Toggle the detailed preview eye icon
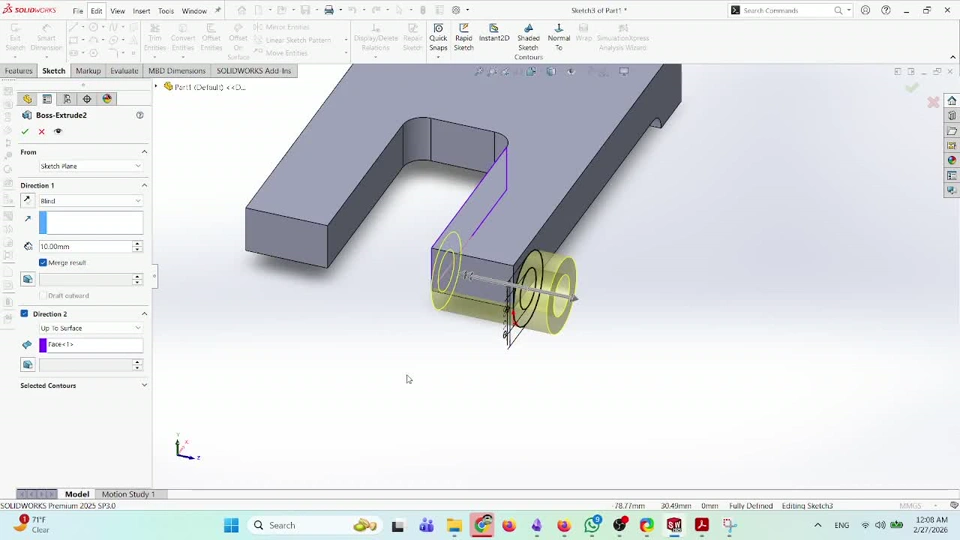The height and width of the screenshot is (540, 960). (58, 132)
